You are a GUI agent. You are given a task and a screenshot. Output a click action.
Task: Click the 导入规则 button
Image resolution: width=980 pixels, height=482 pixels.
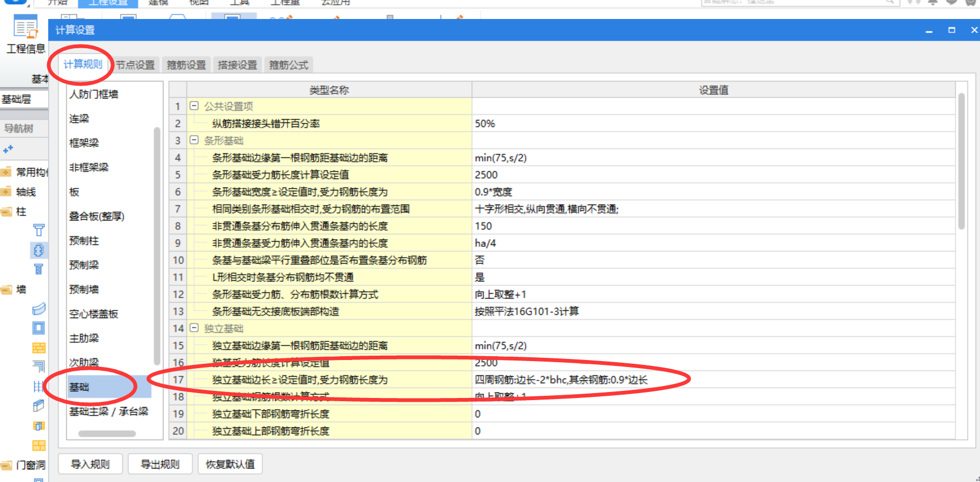pos(90,464)
